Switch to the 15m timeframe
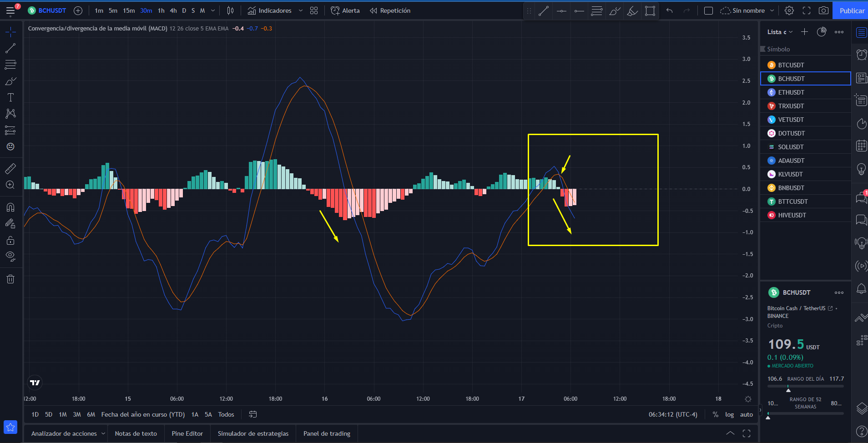The image size is (868, 443). [129, 10]
